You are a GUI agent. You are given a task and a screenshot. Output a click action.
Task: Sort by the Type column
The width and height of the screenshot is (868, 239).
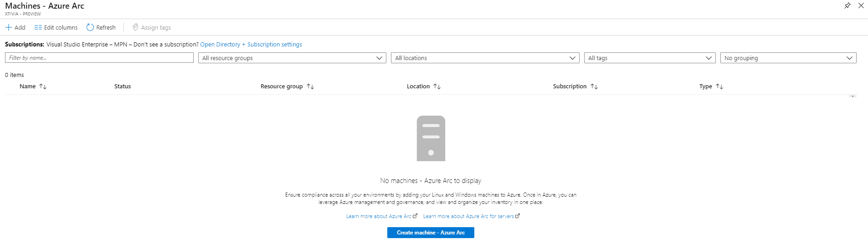pyautogui.click(x=711, y=86)
